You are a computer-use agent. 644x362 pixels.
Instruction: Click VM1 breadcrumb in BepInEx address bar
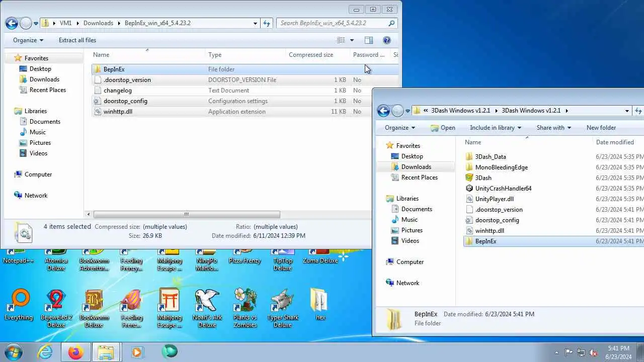click(65, 23)
